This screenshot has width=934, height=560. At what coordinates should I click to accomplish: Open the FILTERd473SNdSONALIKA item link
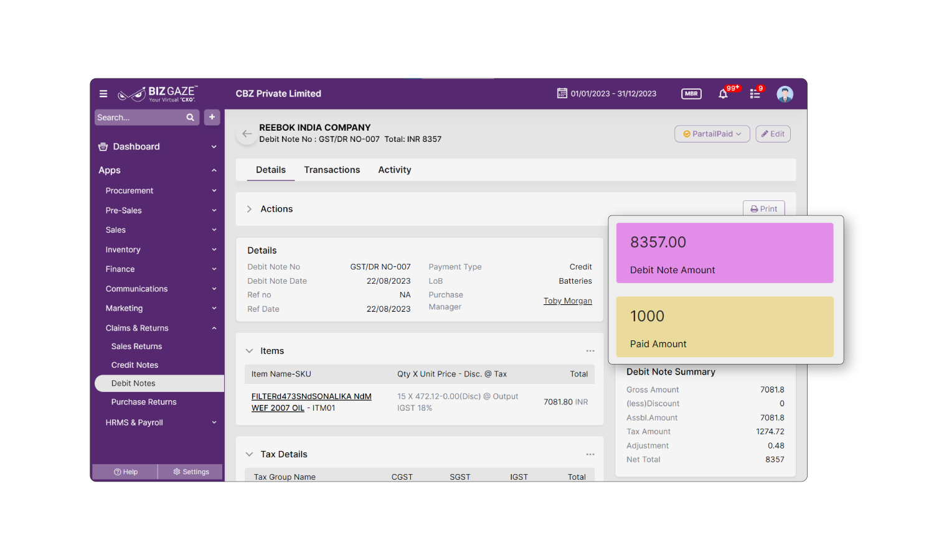coord(311,402)
